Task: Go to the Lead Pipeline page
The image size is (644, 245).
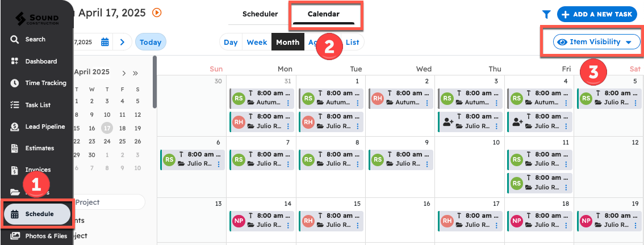Action: 45,126
